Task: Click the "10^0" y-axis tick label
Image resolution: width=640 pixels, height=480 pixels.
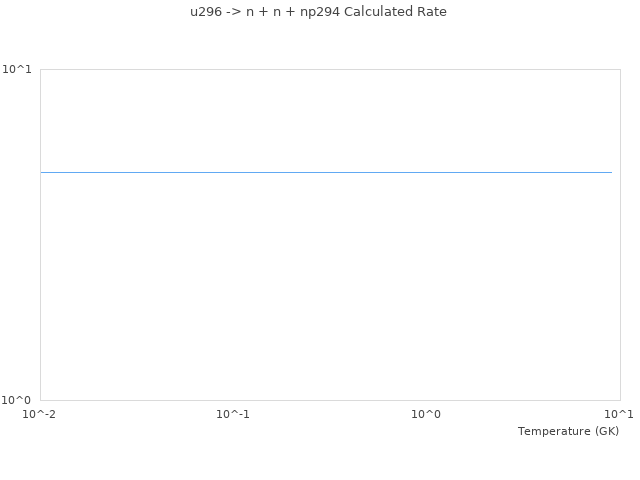Action: (x=18, y=400)
